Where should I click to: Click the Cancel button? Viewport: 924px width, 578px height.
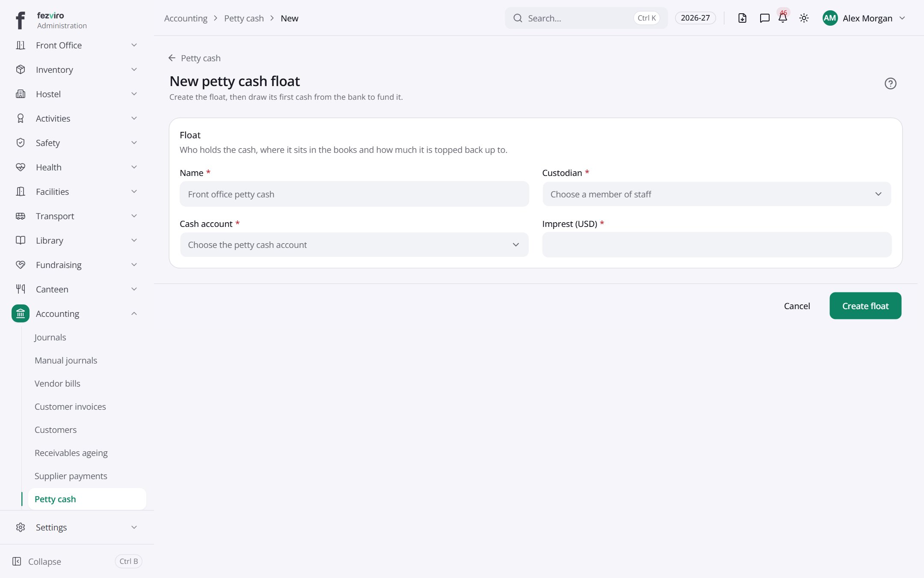797,306
